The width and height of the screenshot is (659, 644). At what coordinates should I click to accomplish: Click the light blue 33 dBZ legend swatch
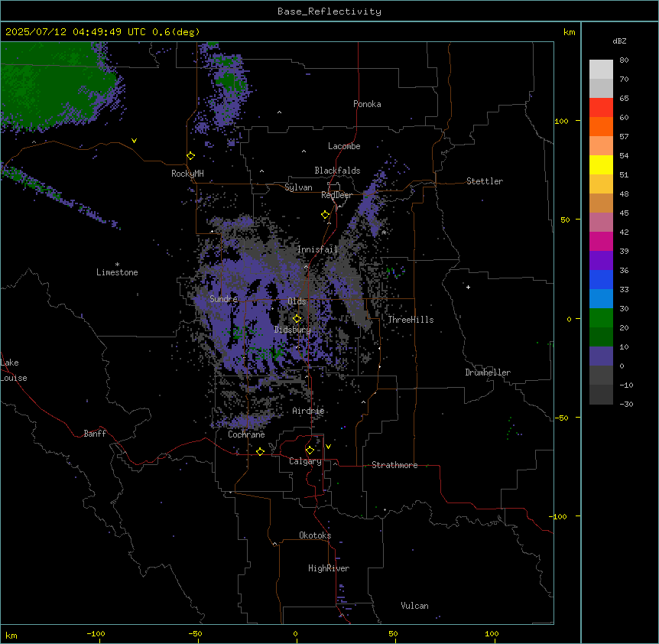coord(601,299)
